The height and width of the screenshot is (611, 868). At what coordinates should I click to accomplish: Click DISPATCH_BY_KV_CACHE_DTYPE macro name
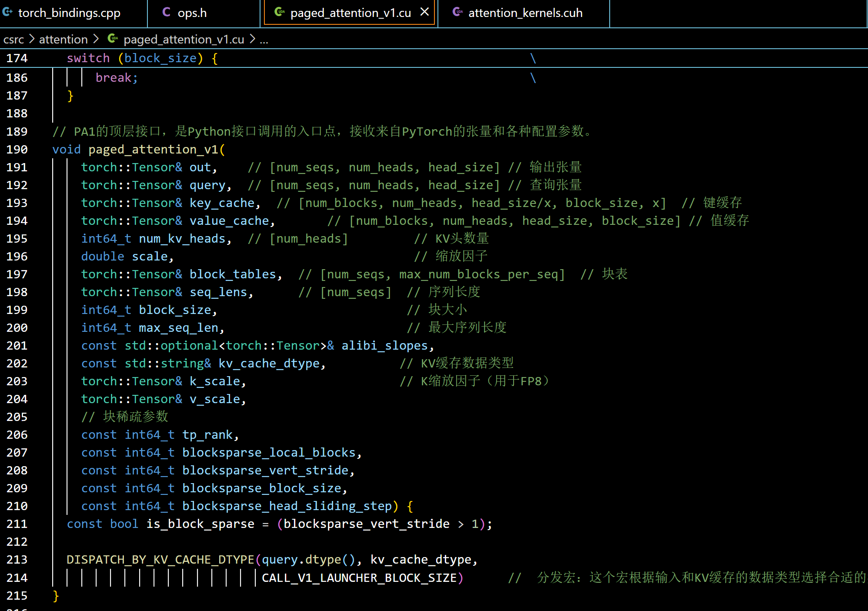point(160,560)
